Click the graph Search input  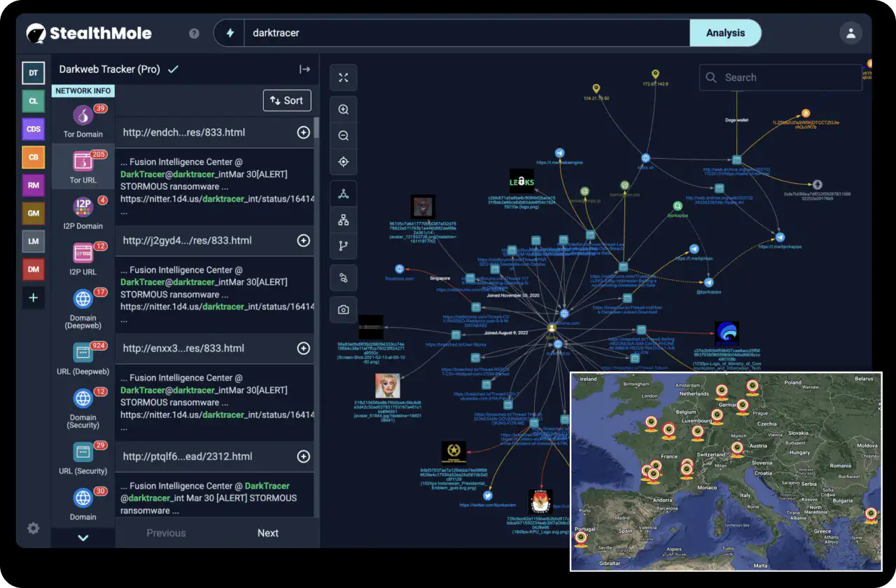point(780,78)
